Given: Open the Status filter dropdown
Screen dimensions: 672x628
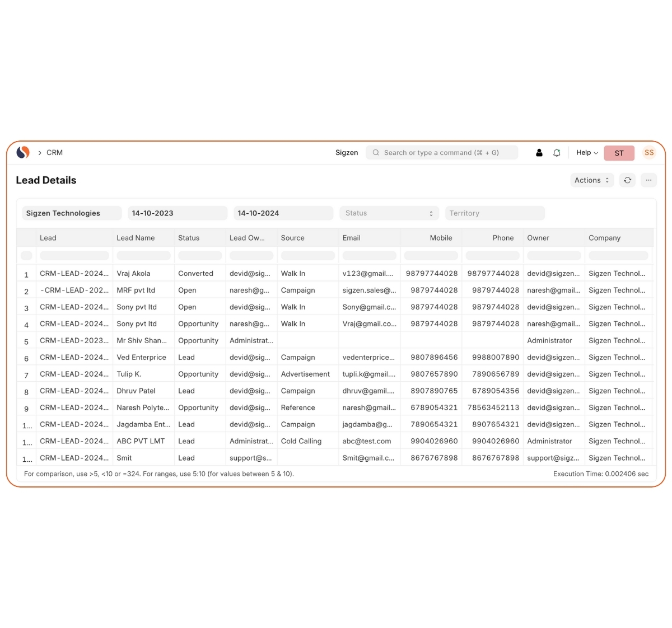Looking at the screenshot, I should 389,213.
